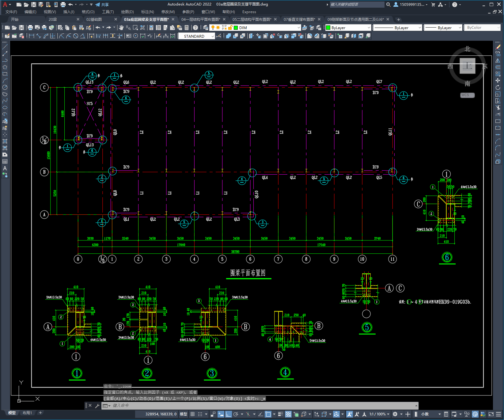
Task: Click the Center Mark dimension tool
Action: pyautogui.click(x=135, y=36)
